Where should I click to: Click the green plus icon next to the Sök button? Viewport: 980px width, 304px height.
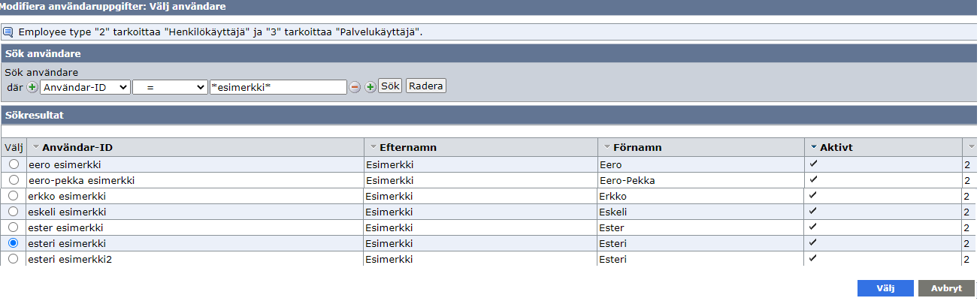[370, 87]
